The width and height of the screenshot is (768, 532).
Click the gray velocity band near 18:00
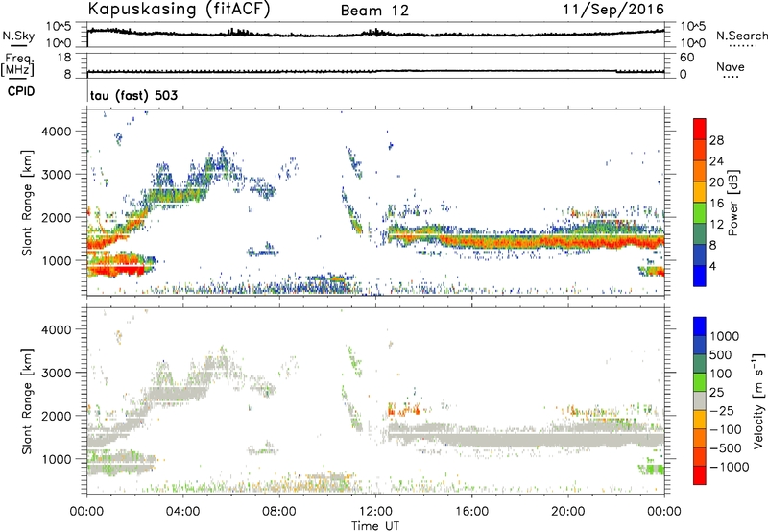519,439
